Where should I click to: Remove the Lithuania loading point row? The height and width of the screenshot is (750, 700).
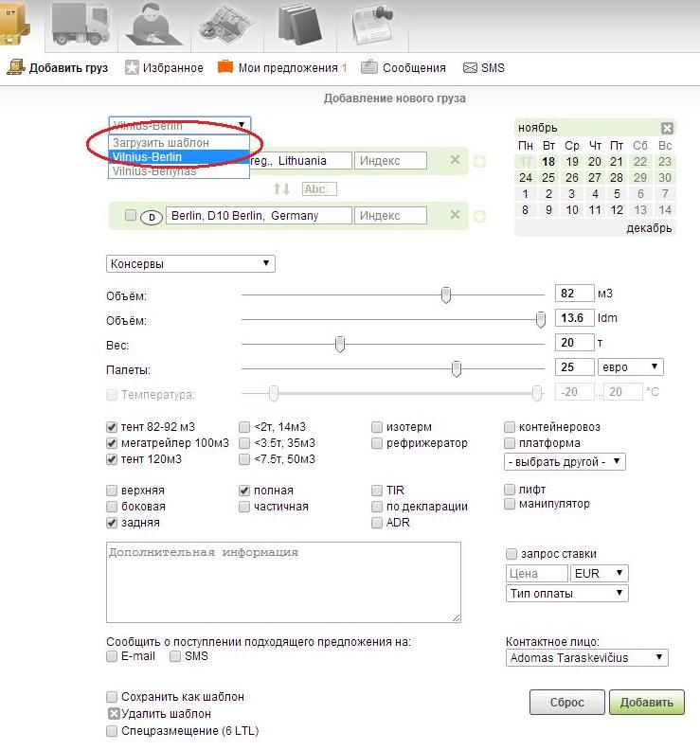coord(455,160)
